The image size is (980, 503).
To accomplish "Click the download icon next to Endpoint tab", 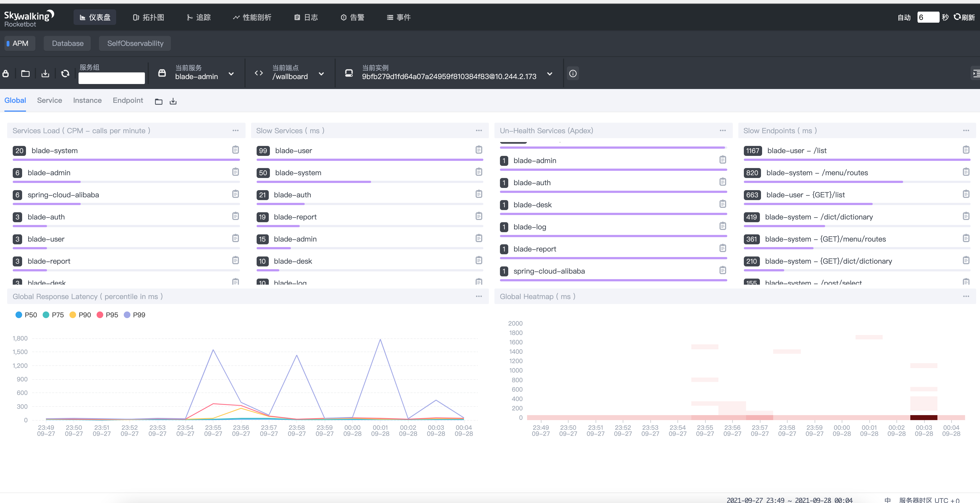I will point(173,101).
